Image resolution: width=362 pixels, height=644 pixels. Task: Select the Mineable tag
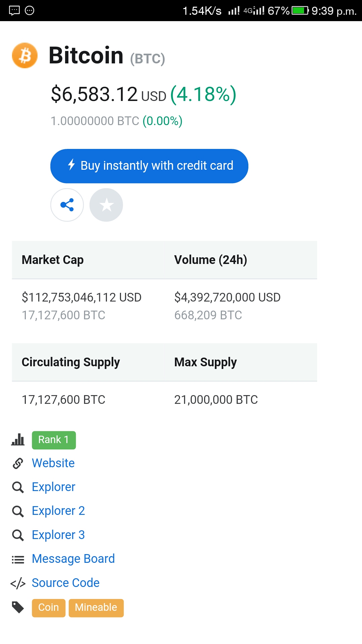click(x=96, y=608)
